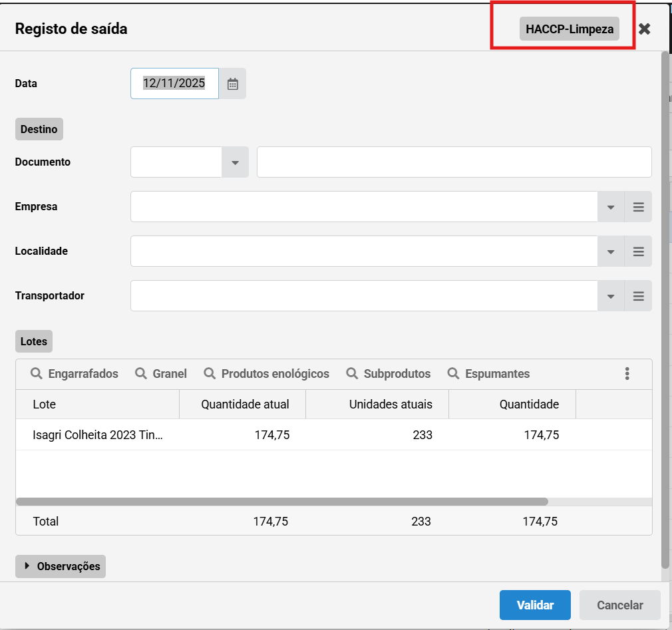This screenshot has height=630, width=672.
Task: Search Engarrafados lots
Action: click(74, 374)
